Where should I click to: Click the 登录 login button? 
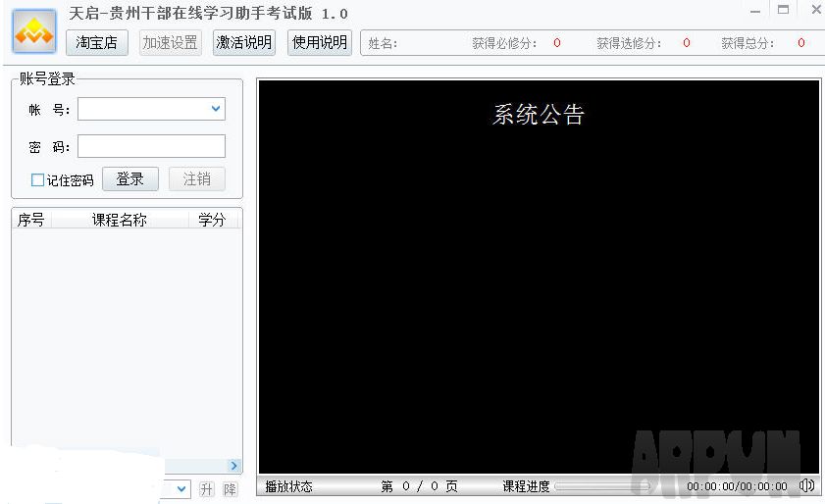129,178
